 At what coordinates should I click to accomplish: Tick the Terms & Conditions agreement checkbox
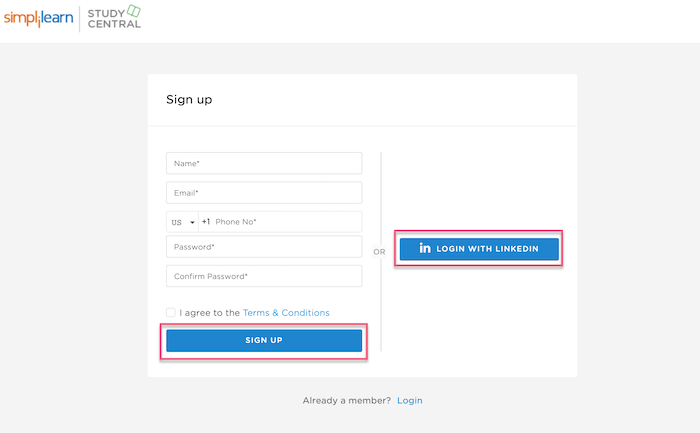[171, 312]
